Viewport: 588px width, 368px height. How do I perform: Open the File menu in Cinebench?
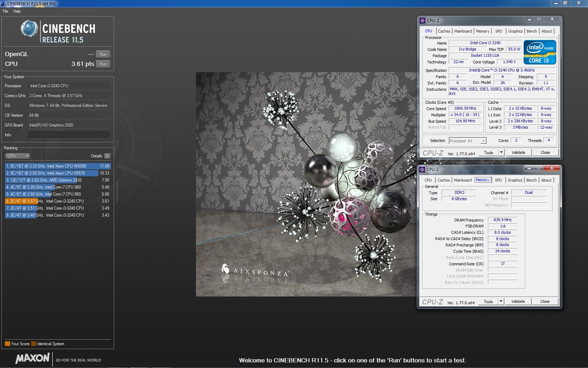coord(5,11)
